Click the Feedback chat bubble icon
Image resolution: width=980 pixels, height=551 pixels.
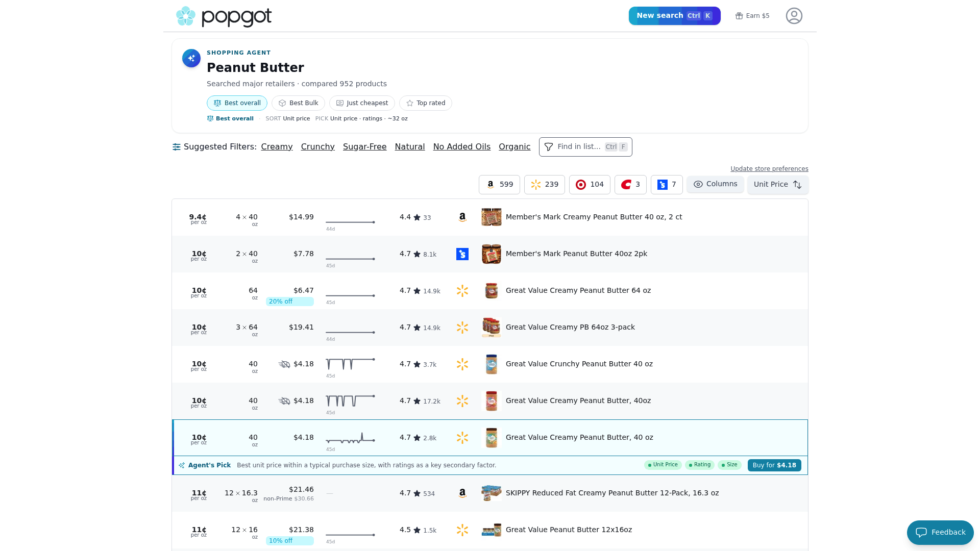pyautogui.click(x=921, y=533)
